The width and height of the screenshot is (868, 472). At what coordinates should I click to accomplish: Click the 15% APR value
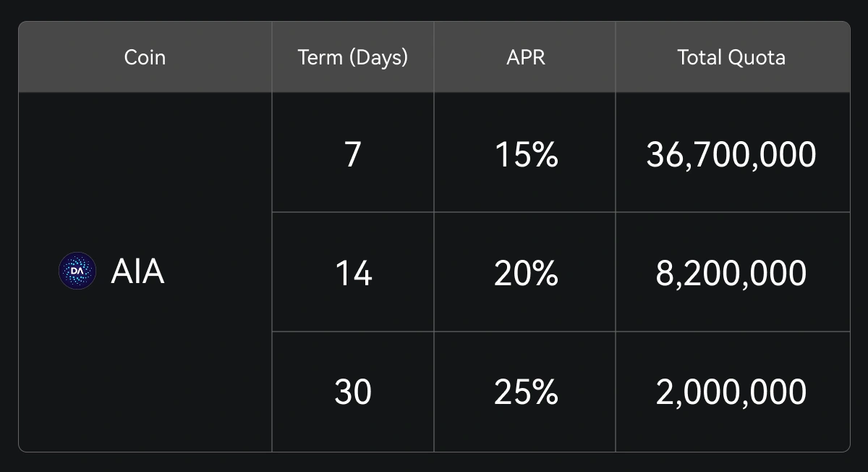coord(526,154)
